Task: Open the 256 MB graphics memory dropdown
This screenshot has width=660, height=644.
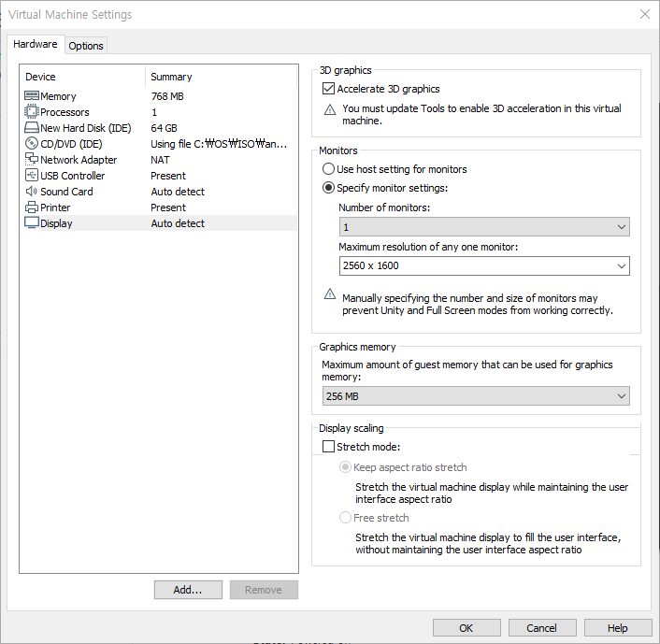Action: click(x=476, y=396)
